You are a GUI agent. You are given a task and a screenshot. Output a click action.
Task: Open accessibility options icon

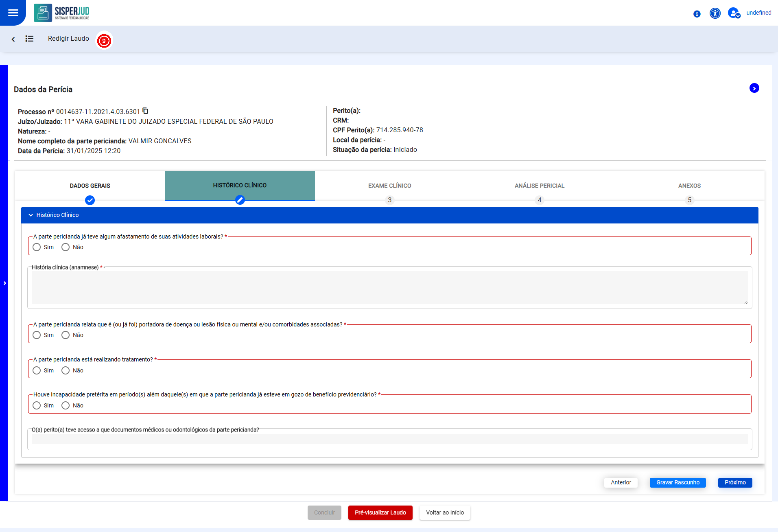click(x=715, y=13)
